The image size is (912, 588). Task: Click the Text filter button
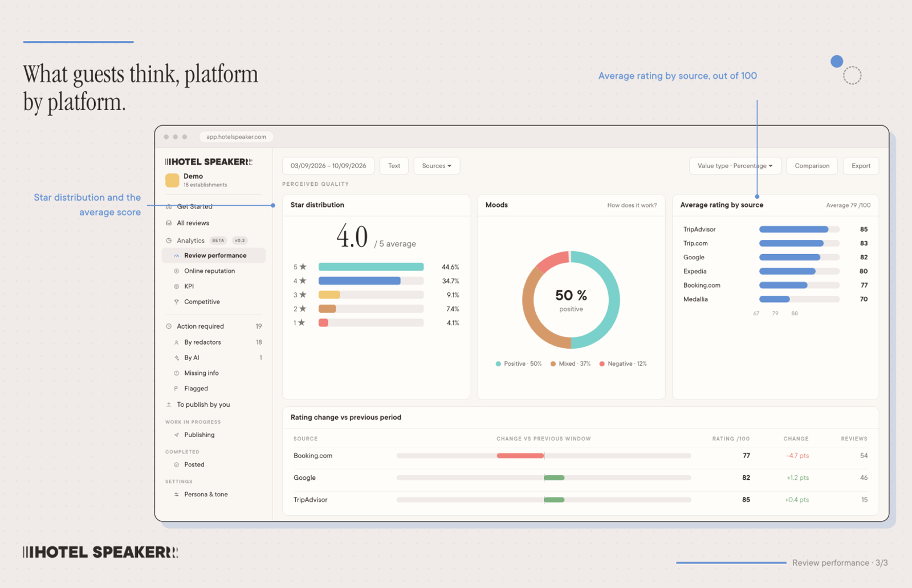(394, 166)
